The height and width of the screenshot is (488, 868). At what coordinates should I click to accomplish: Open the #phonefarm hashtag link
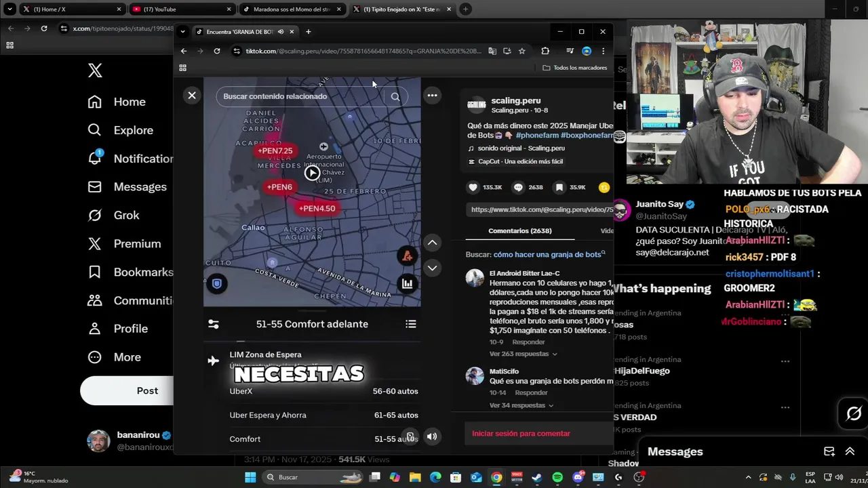537,136
